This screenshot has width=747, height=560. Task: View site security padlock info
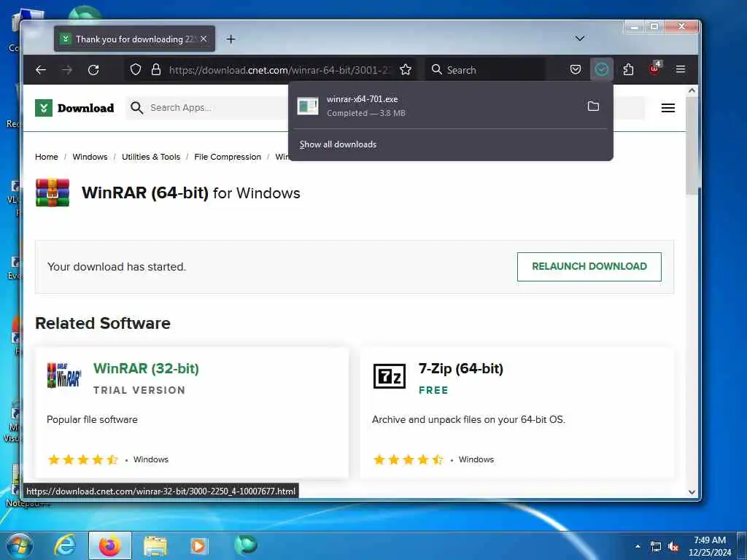(x=156, y=70)
